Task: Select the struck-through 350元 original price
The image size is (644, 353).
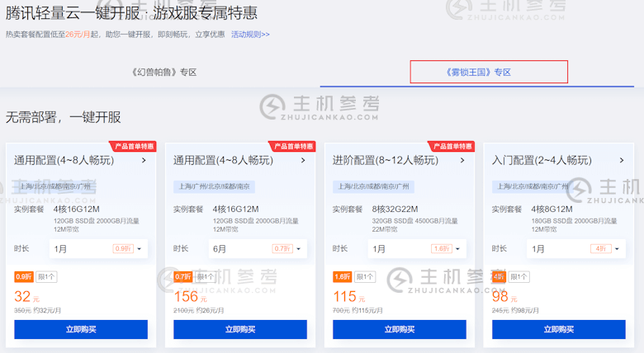Action: pyautogui.click(x=22, y=311)
